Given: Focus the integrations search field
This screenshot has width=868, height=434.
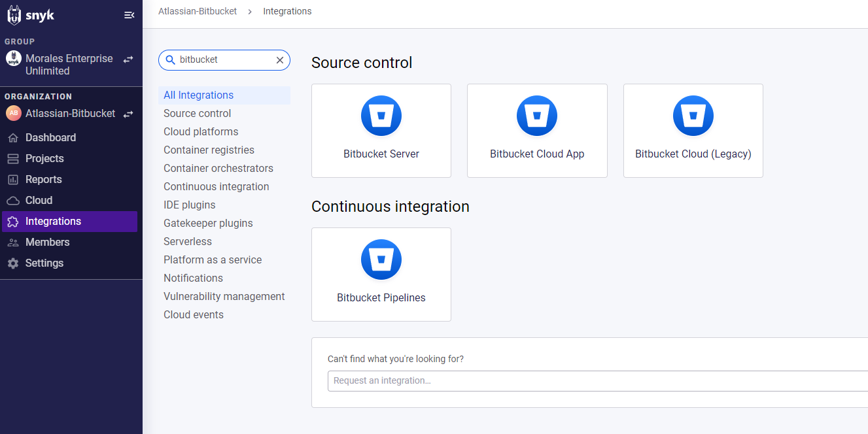Looking at the screenshot, I should coord(224,59).
